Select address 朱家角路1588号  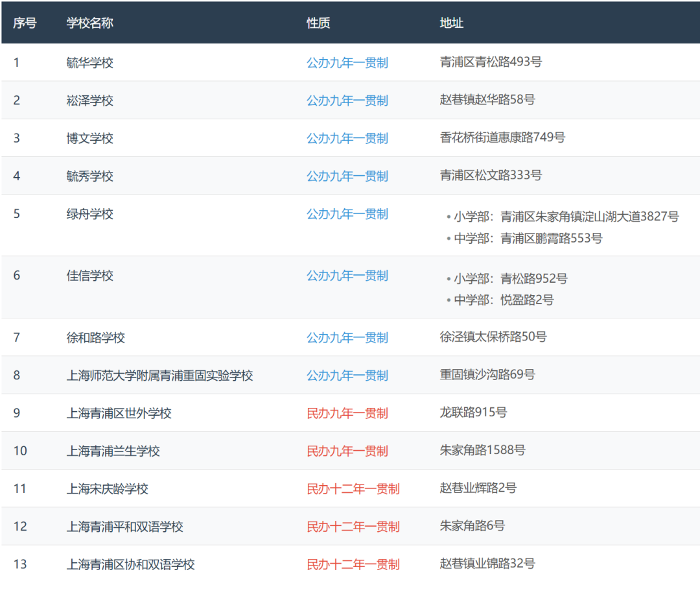(483, 449)
